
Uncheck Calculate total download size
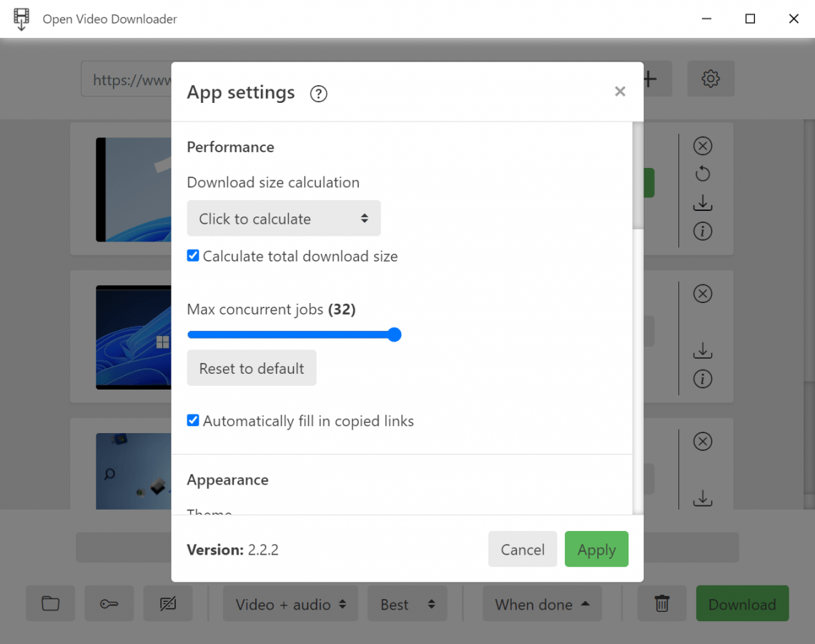coord(192,255)
